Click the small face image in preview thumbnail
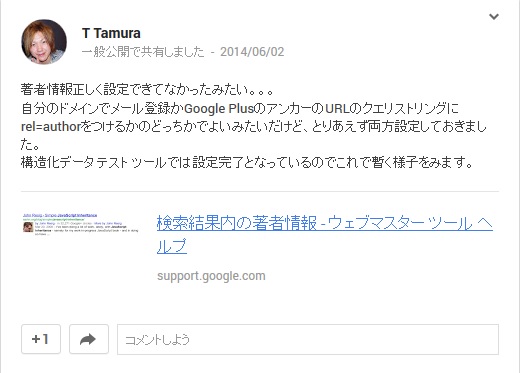Image resolution: width=520 pixels, height=373 pixels. pyautogui.click(x=28, y=227)
